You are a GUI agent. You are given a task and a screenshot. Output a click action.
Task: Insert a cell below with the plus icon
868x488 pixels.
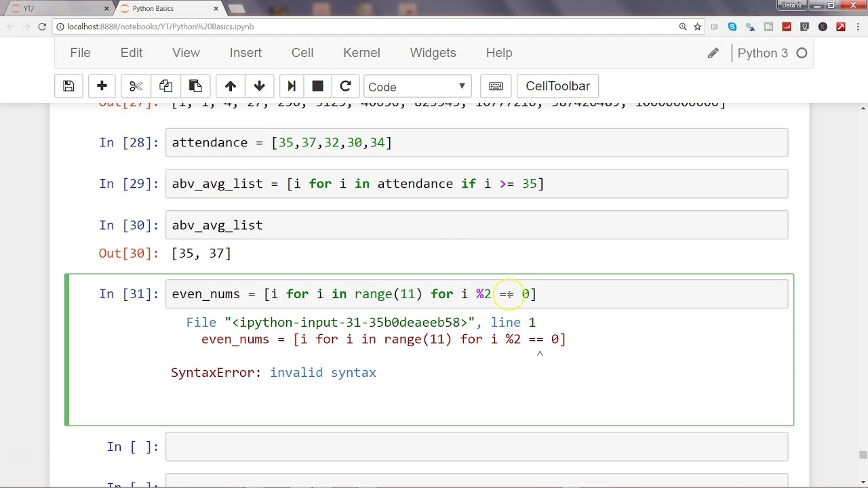pyautogui.click(x=102, y=86)
